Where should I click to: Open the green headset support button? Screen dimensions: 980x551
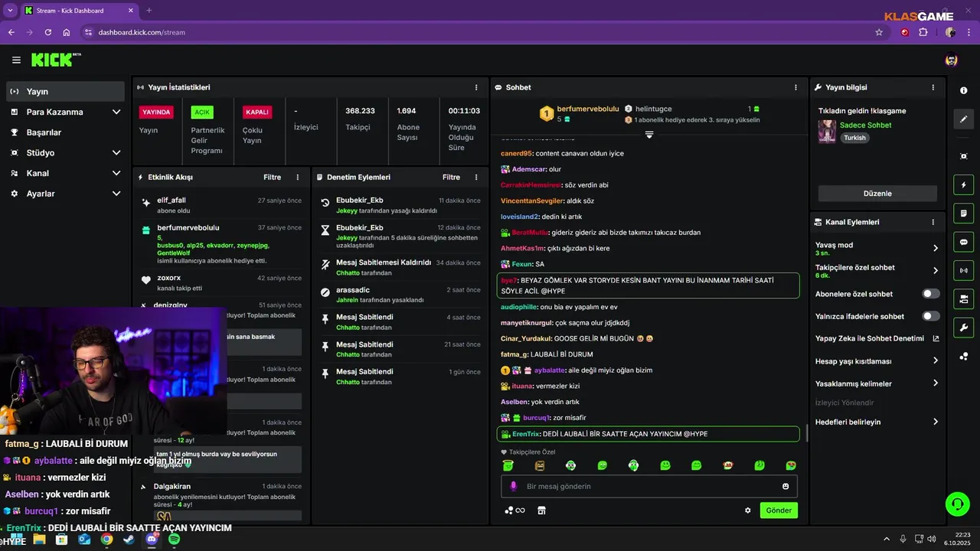coord(958,504)
